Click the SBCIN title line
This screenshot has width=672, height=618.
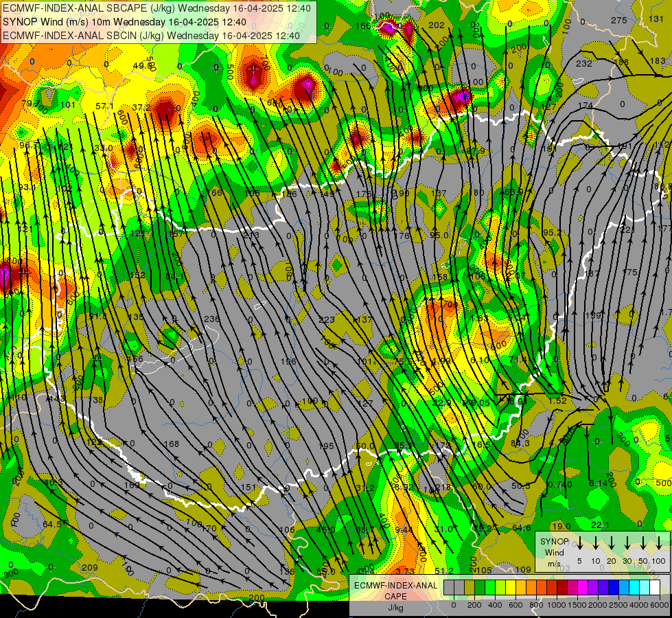151,36
